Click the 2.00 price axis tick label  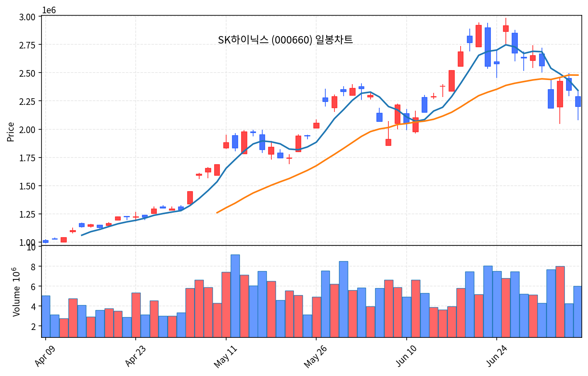click(27, 130)
